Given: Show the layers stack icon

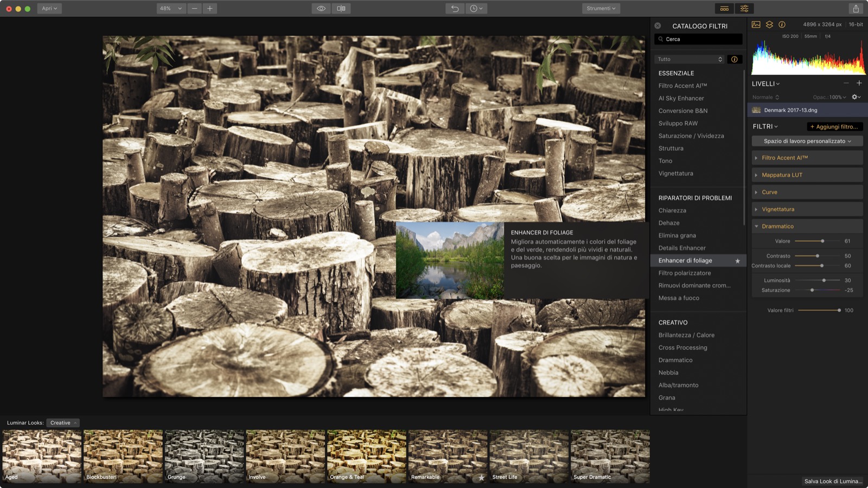Looking at the screenshot, I should point(769,24).
